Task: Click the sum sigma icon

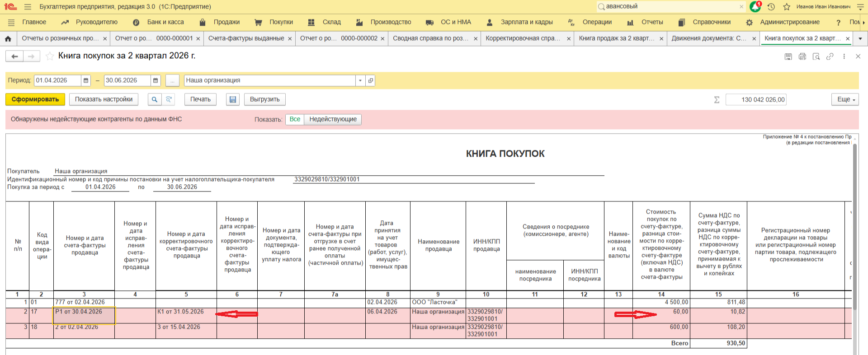Action: [717, 100]
